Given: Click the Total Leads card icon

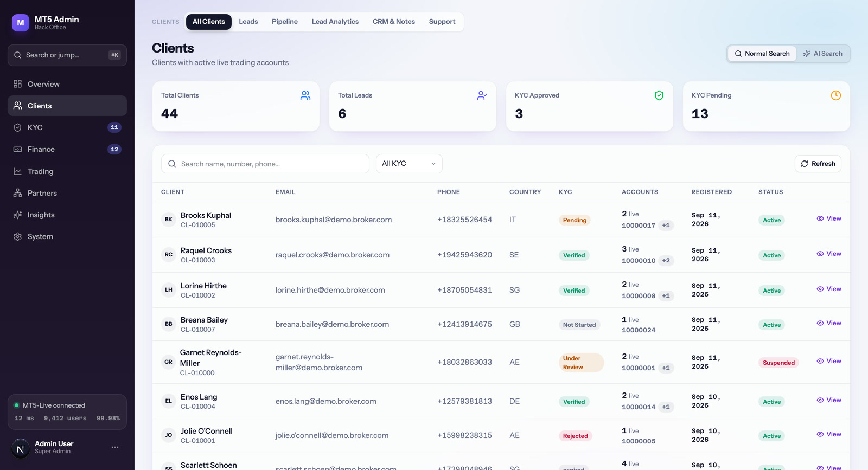Looking at the screenshot, I should point(482,95).
